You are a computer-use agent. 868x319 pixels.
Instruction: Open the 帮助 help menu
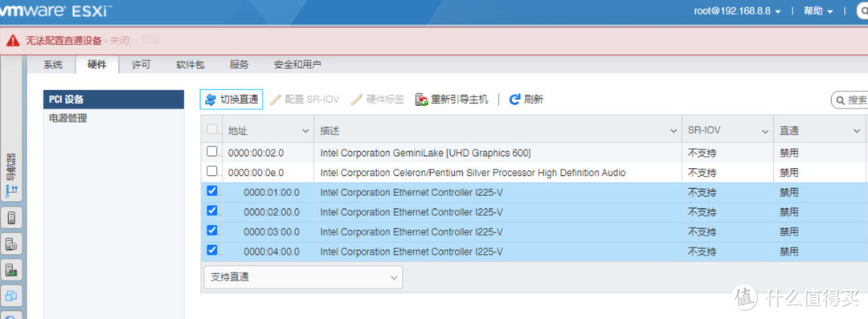click(818, 11)
